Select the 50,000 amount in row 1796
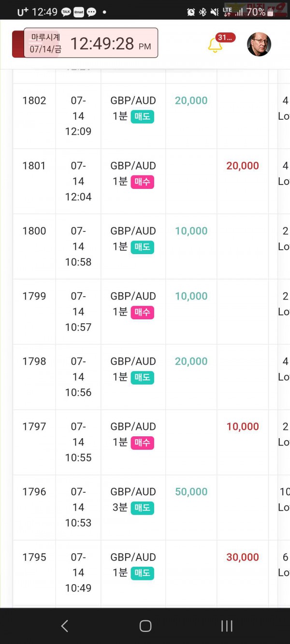290x644 pixels. tap(191, 492)
